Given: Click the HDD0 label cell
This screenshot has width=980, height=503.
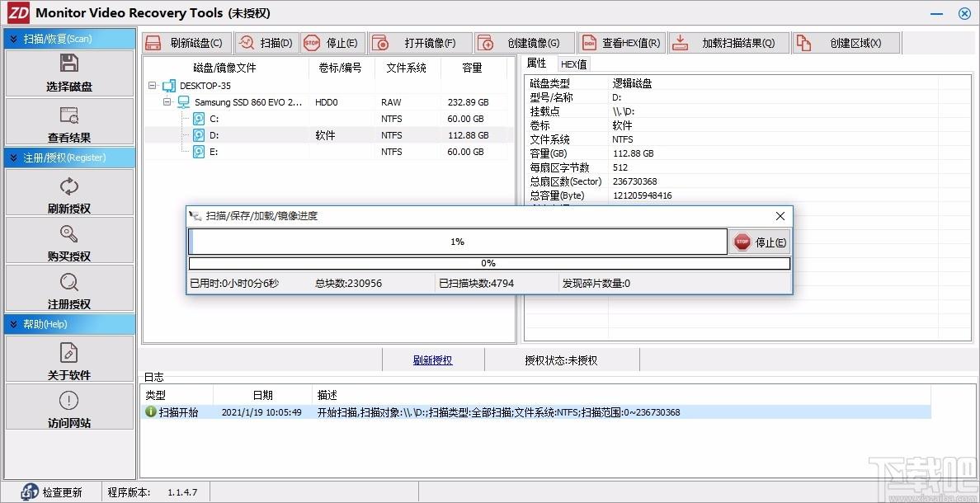Looking at the screenshot, I should click(326, 102).
